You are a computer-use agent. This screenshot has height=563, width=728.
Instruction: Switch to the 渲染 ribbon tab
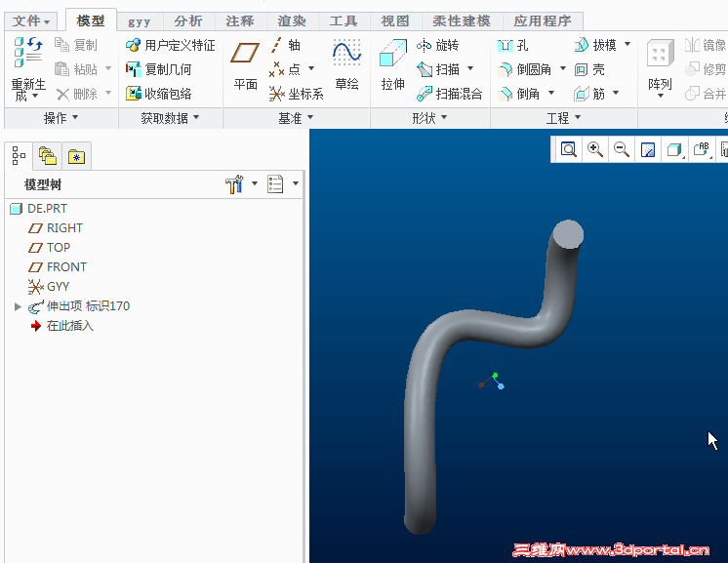292,20
